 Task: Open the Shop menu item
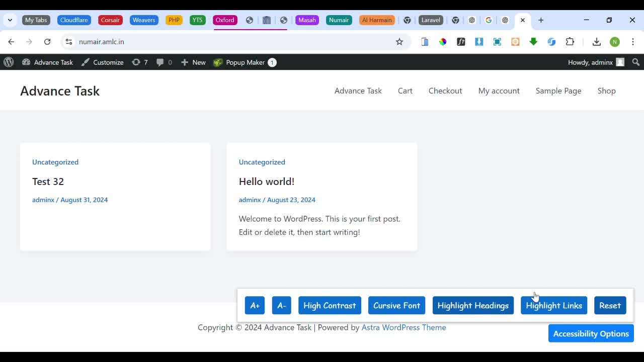[606, 91]
